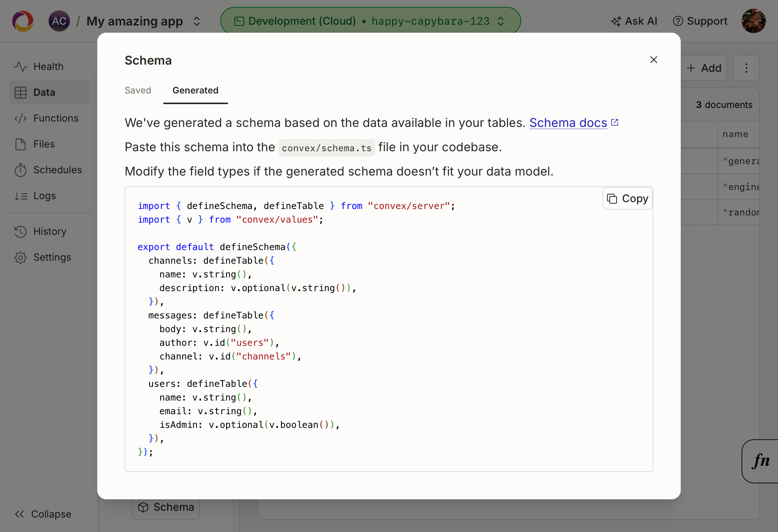Viewport: 778px width, 532px height.
Task: Click the "channels: defineTable" code line
Action: click(211, 261)
